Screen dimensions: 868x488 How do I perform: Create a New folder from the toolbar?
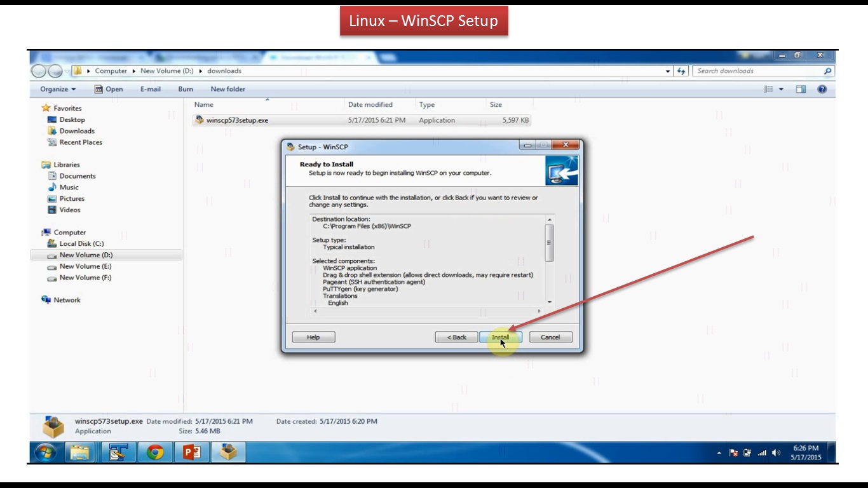click(227, 89)
